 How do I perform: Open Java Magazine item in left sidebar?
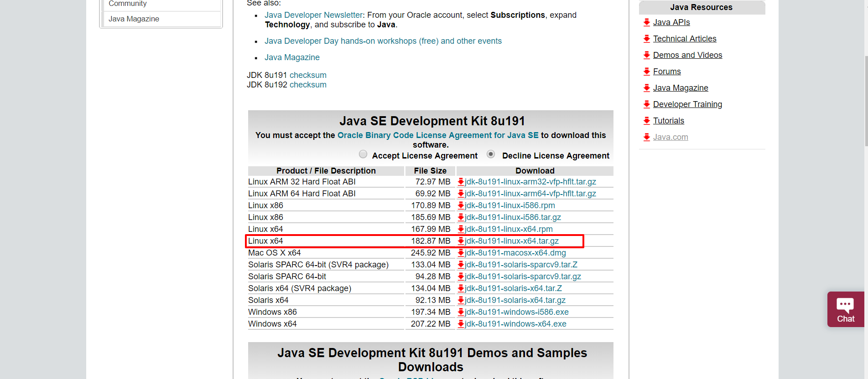click(134, 19)
